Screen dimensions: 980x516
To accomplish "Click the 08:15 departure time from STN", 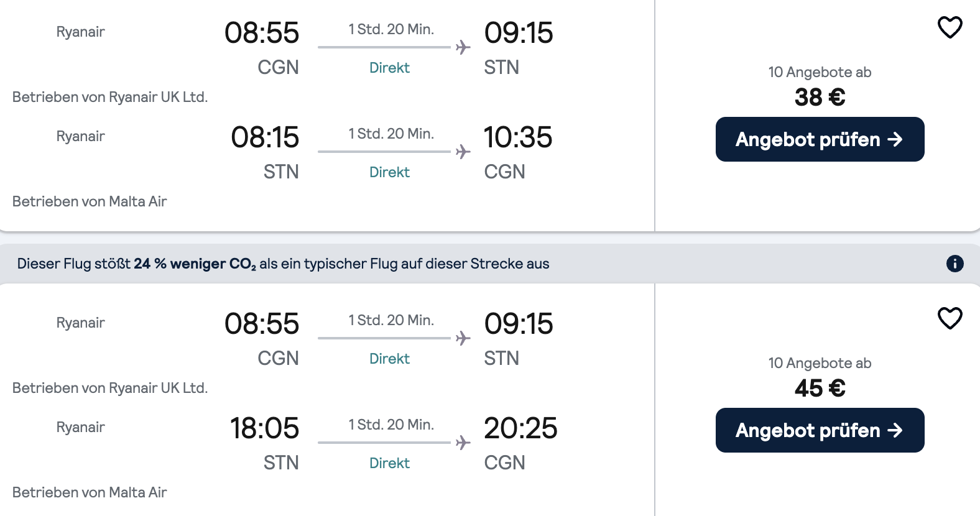I will (x=265, y=137).
